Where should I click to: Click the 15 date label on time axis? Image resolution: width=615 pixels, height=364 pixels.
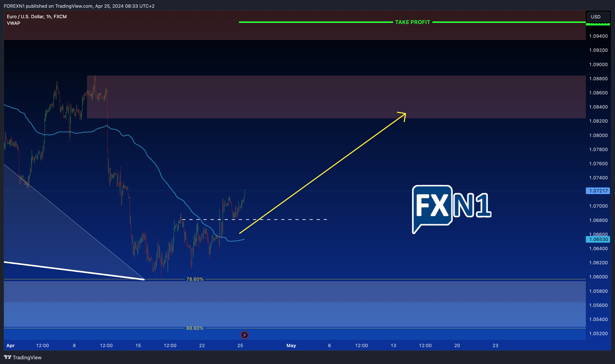(138, 345)
